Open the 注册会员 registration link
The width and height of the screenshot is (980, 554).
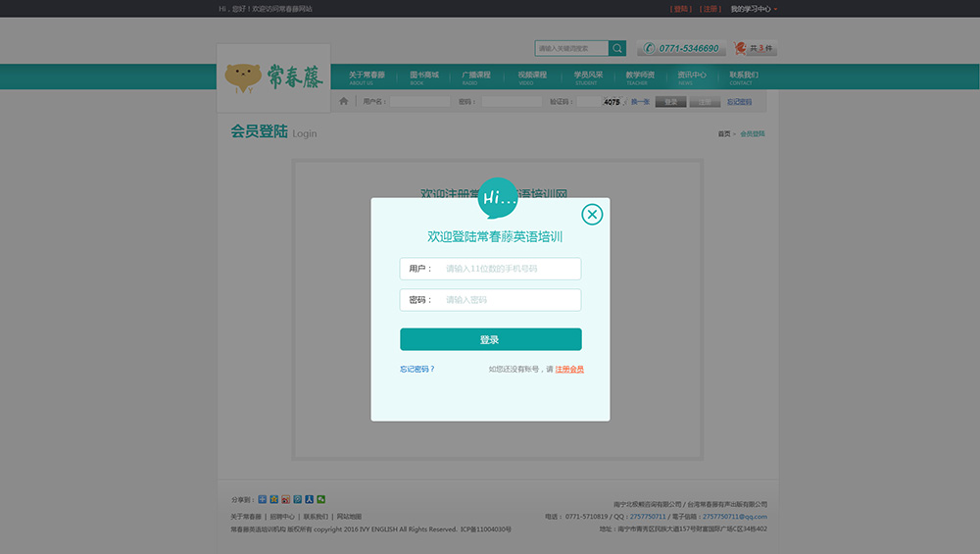pos(569,370)
